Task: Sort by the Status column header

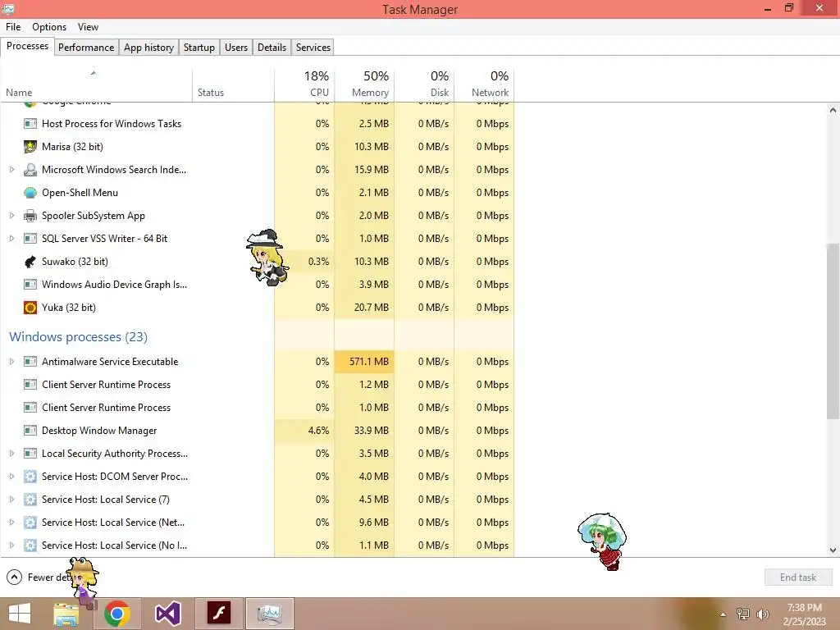Action: click(234, 84)
